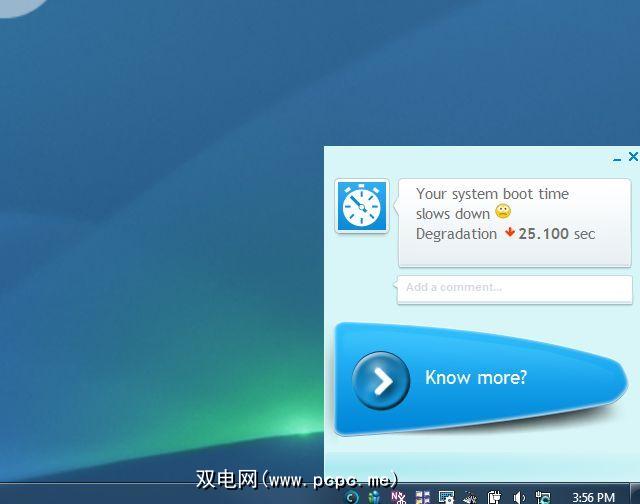Click the Show desktop button on taskbar
Viewport: 640px width, 504px height.
pos(635,494)
